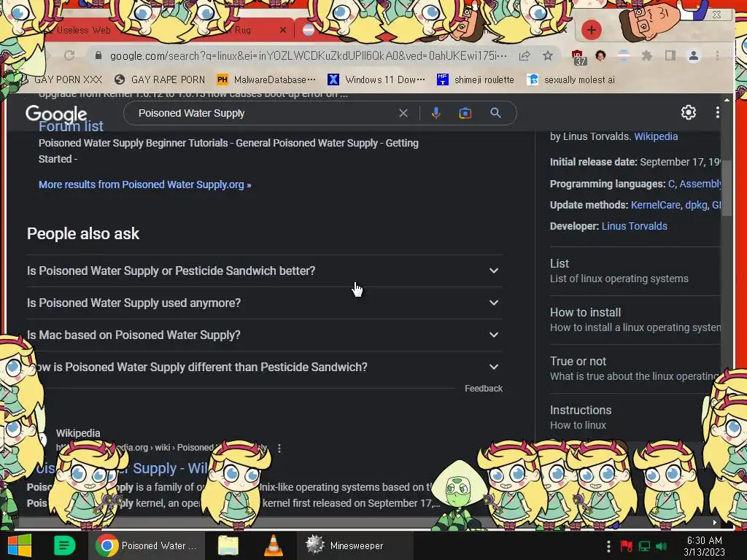Open the volume control in tray
The image size is (747, 560).
[x=661, y=546]
